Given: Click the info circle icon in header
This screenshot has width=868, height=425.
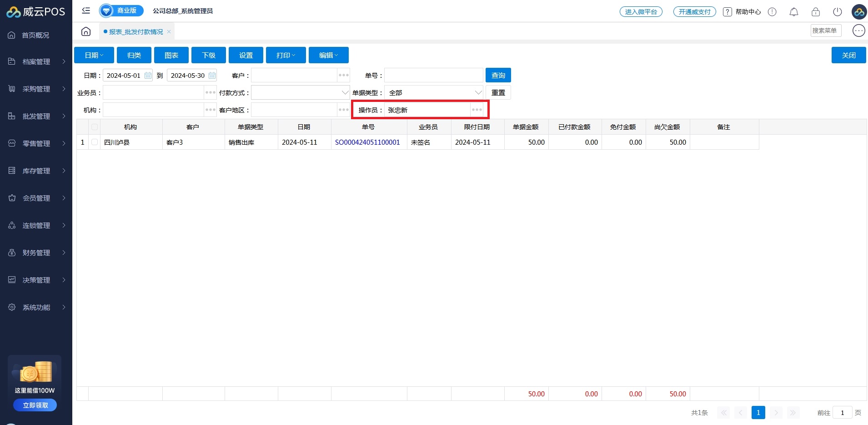Looking at the screenshot, I should click(x=772, y=12).
